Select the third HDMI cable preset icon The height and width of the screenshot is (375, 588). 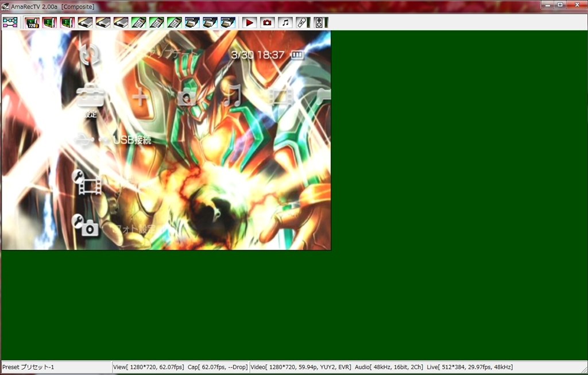click(227, 22)
